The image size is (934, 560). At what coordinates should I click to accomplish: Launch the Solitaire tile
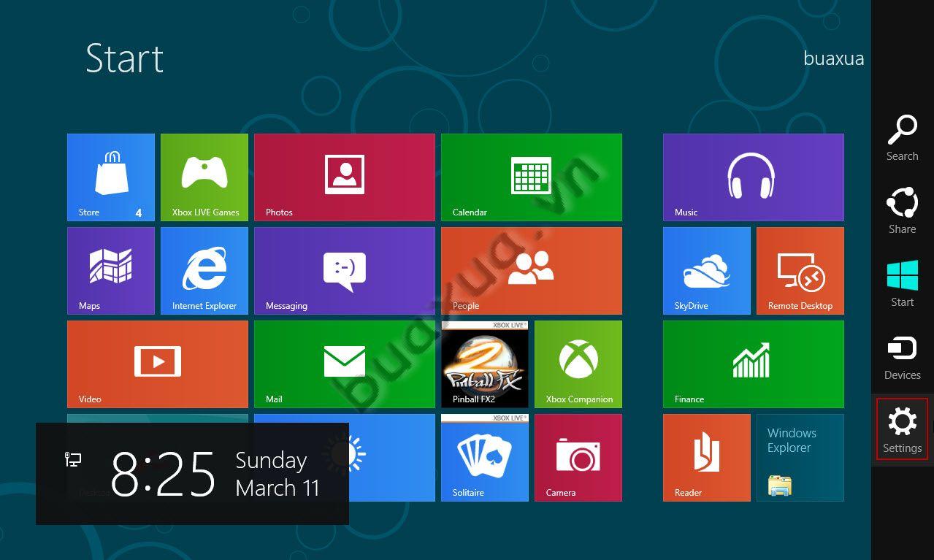(485, 458)
